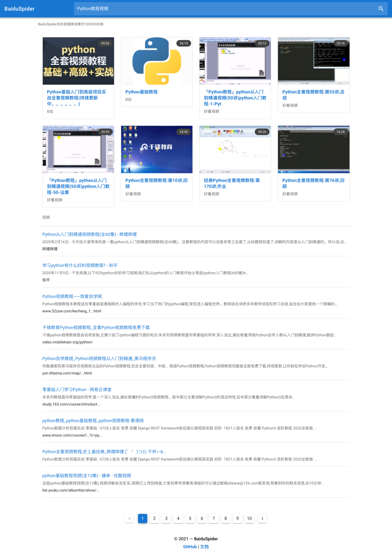Click the 哔哩哔哩 source label
392x555 pixels.
50,249
